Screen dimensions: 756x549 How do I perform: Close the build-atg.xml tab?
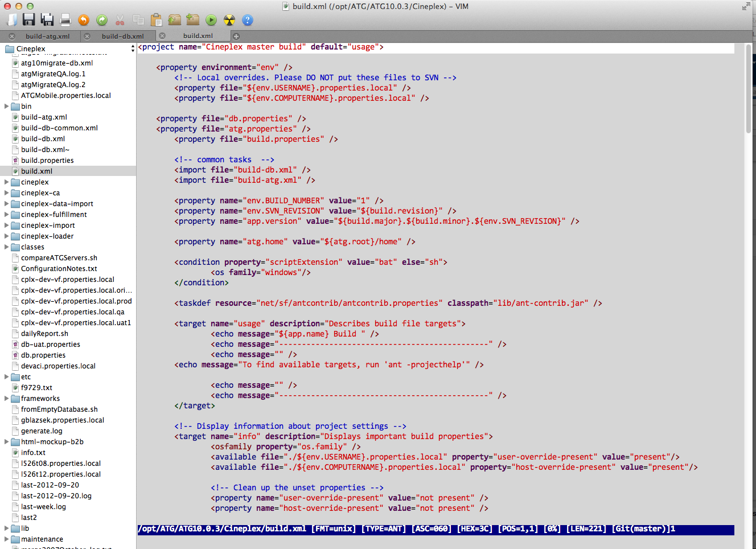click(12, 36)
